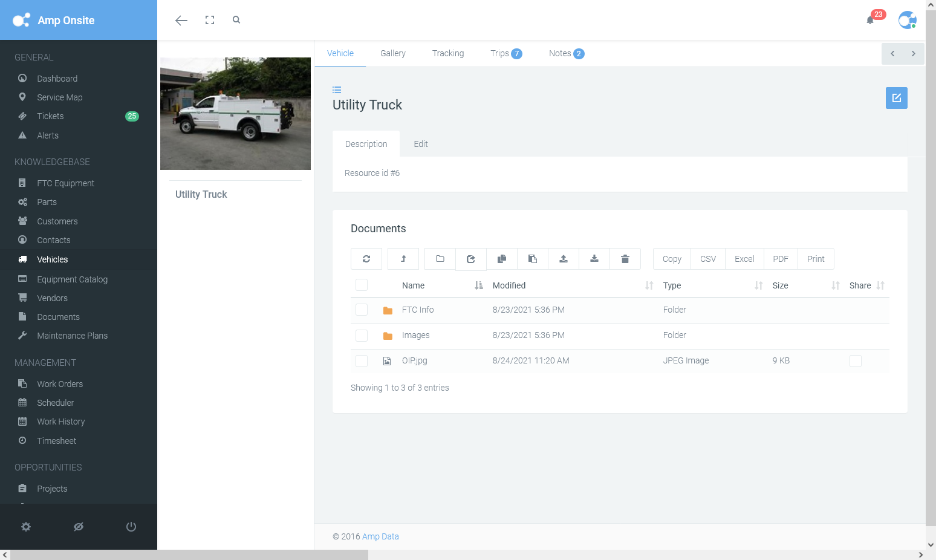Sort documents by Share column
This screenshot has height=560, width=936.
click(x=866, y=285)
